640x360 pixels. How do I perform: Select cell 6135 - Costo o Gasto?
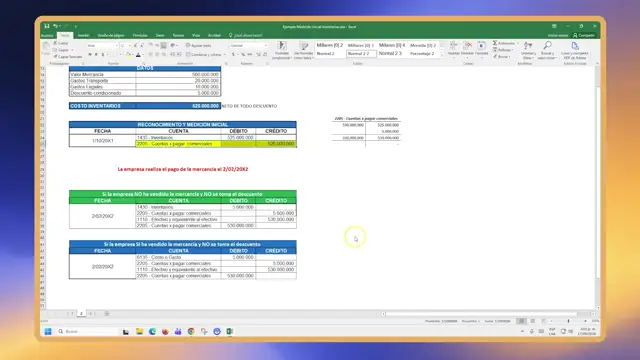(178, 257)
